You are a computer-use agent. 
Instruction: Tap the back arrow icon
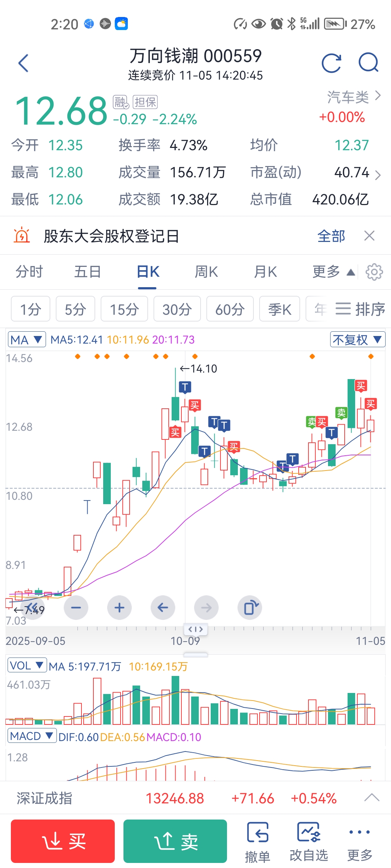24,63
